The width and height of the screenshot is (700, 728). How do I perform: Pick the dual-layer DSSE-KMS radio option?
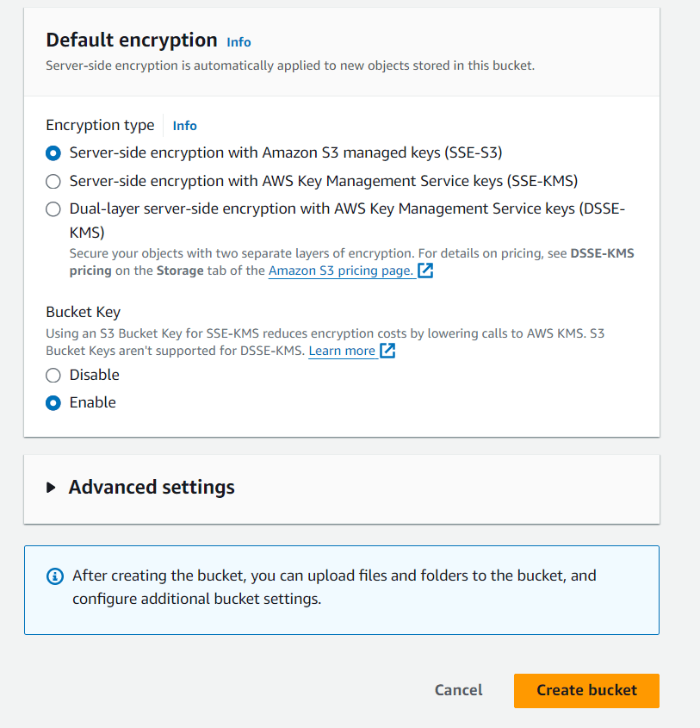click(x=53, y=208)
